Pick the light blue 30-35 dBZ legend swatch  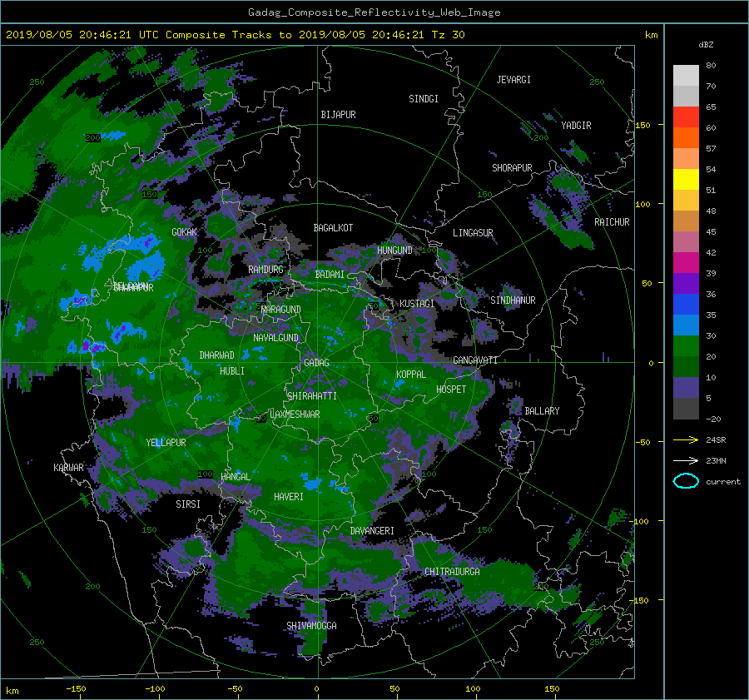pos(686,325)
